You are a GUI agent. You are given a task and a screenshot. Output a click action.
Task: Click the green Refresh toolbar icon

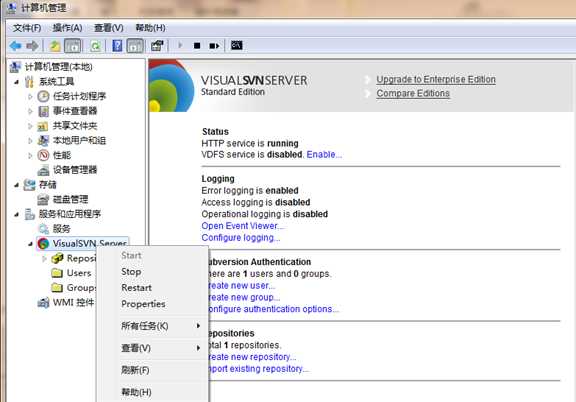(x=96, y=46)
